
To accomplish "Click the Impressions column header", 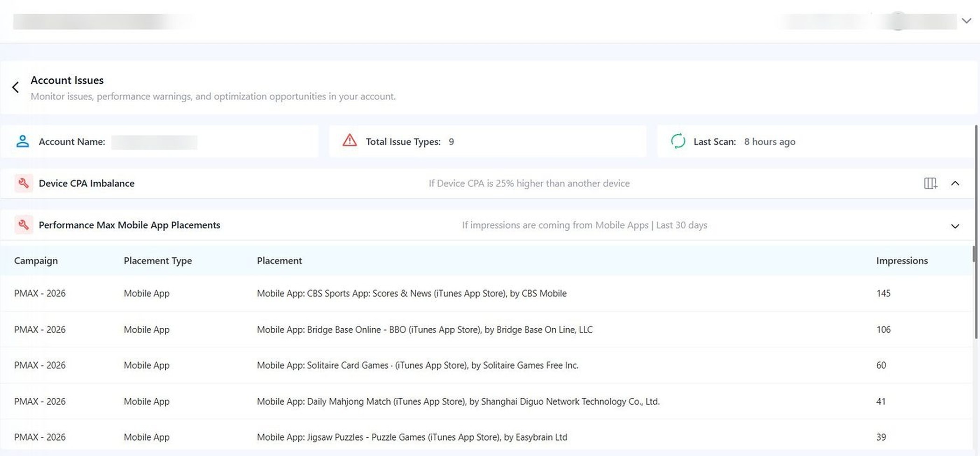I will pyautogui.click(x=902, y=261).
